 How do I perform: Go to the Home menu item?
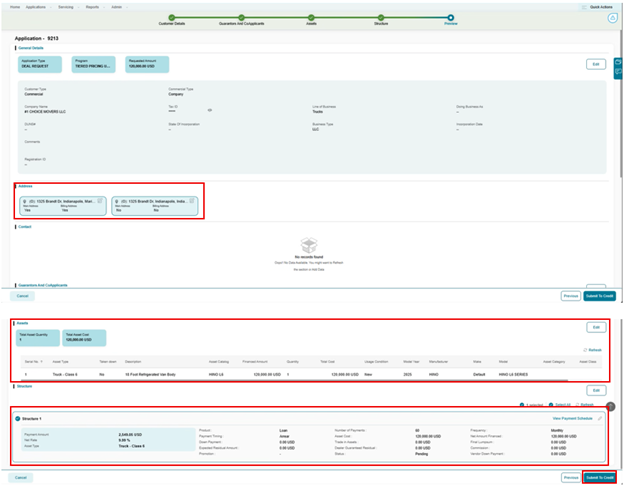(12, 6)
